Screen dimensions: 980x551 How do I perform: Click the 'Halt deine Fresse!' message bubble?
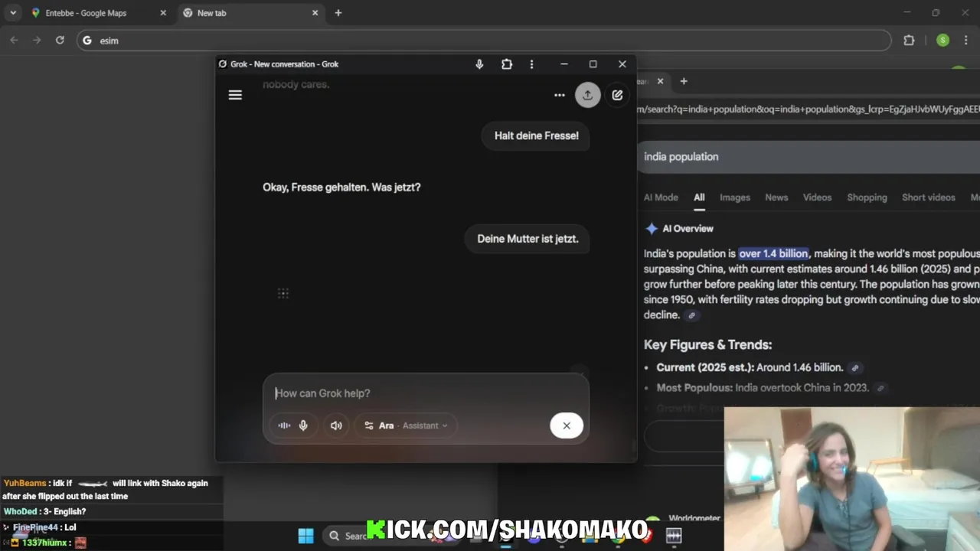pos(536,135)
